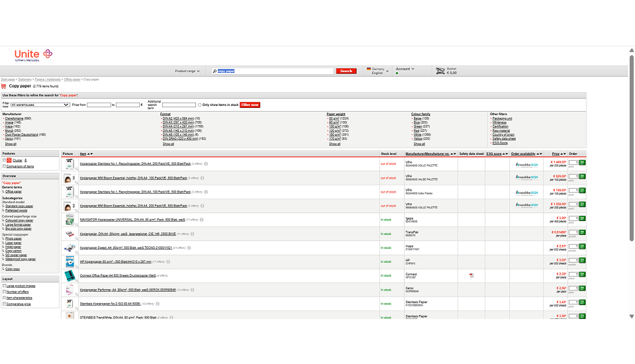635x364 pixels.
Task: Open Photo paper subcategory
Action: click(13, 238)
